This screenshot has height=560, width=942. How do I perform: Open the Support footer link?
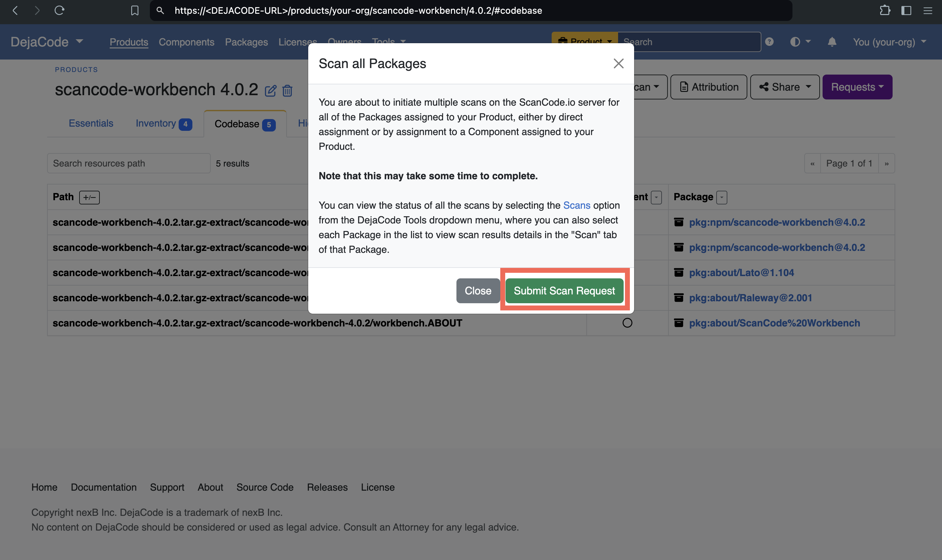(167, 487)
